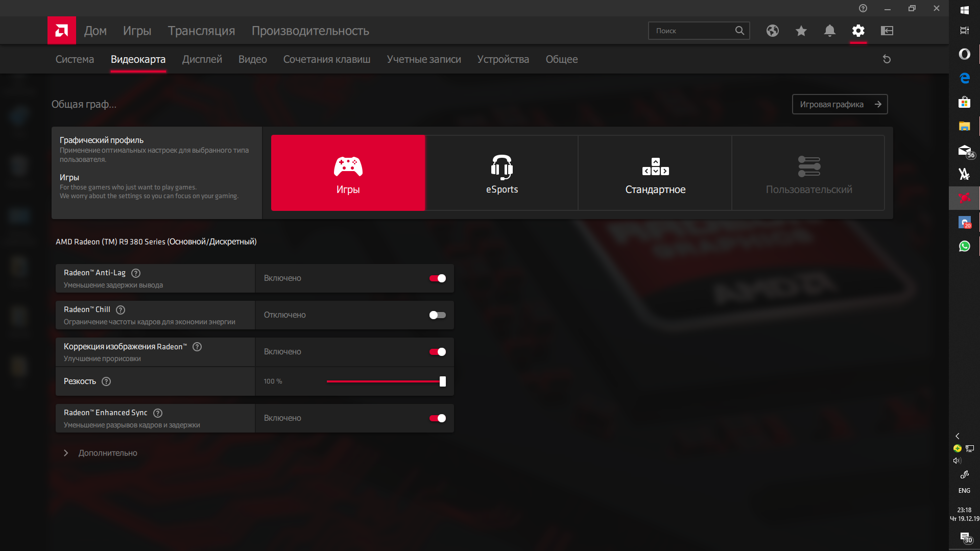Toggle the sidebar panel icon
980x551 pixels.
tap(887, 31)
